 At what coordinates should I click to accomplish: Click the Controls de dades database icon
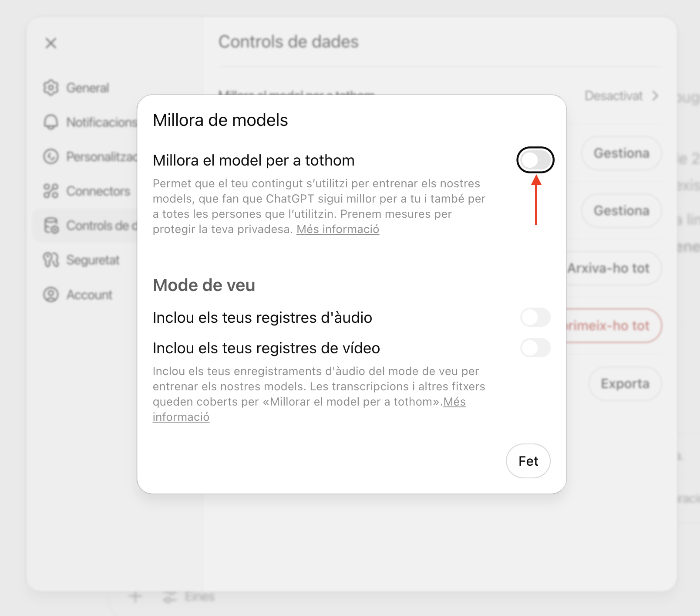click(x=51, y=226)
